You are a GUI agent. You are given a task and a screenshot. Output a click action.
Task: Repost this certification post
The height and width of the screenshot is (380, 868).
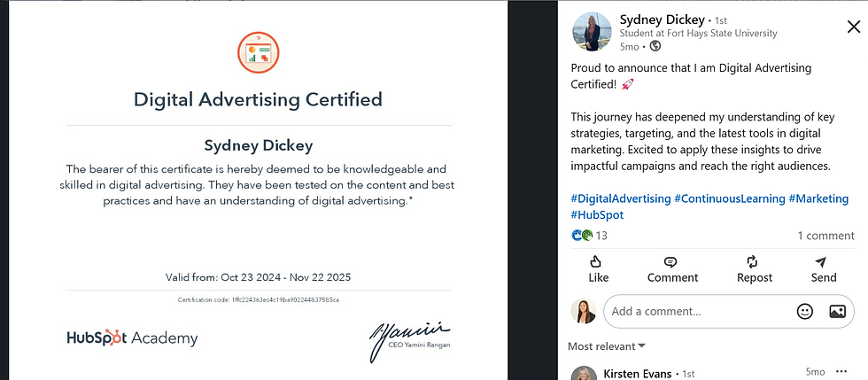pos(754,269)
